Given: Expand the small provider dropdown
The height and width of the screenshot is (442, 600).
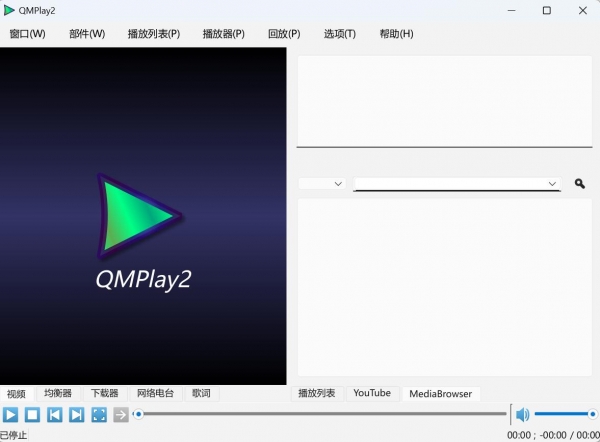Looking at the screenshot, I should 322,184.
